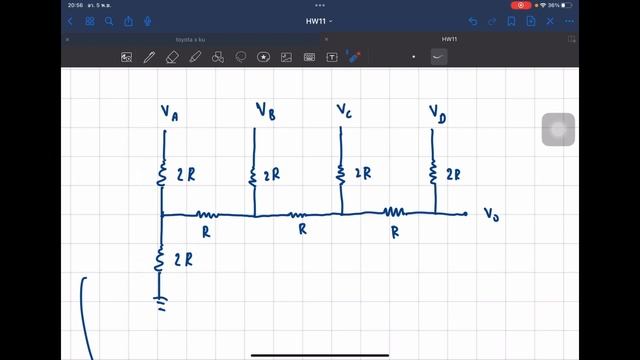This screenshot has height=360, width=640.
Task: Switch to the toyota x ku tab
Action: pyautogui.click(x=191, y=40)
